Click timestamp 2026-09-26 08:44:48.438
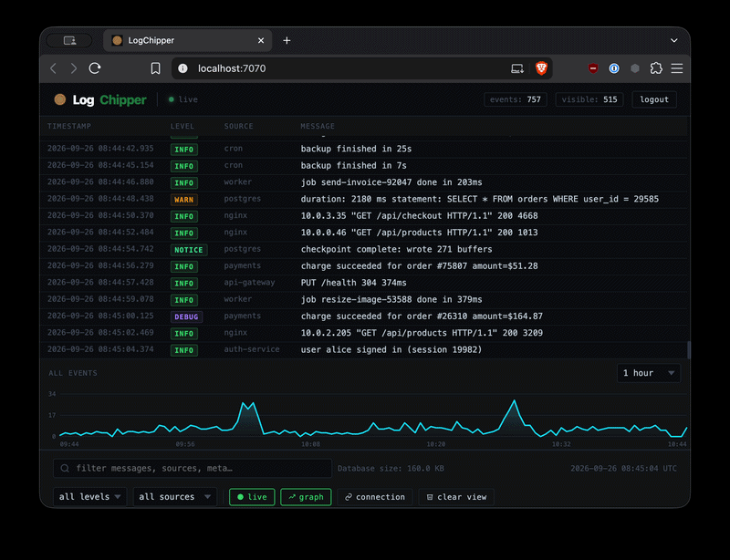Screen dimensions: 730x560 (100, 199)
